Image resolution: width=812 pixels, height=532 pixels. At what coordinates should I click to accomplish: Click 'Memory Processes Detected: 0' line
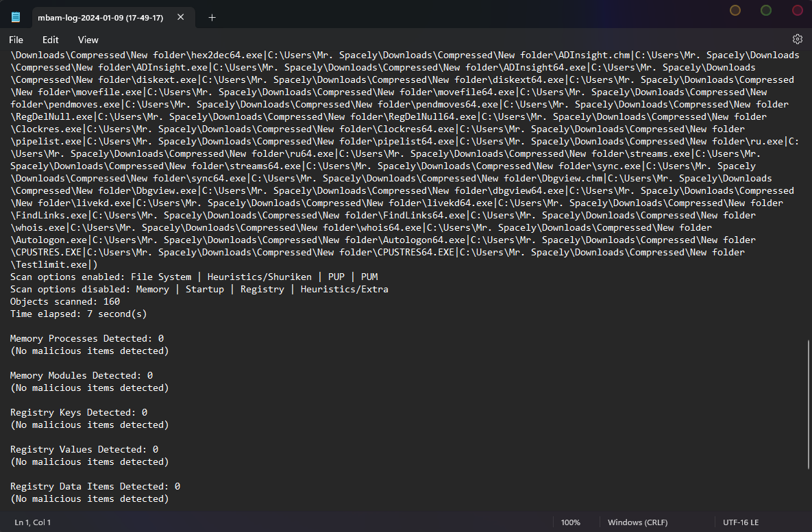coord(87,338)
